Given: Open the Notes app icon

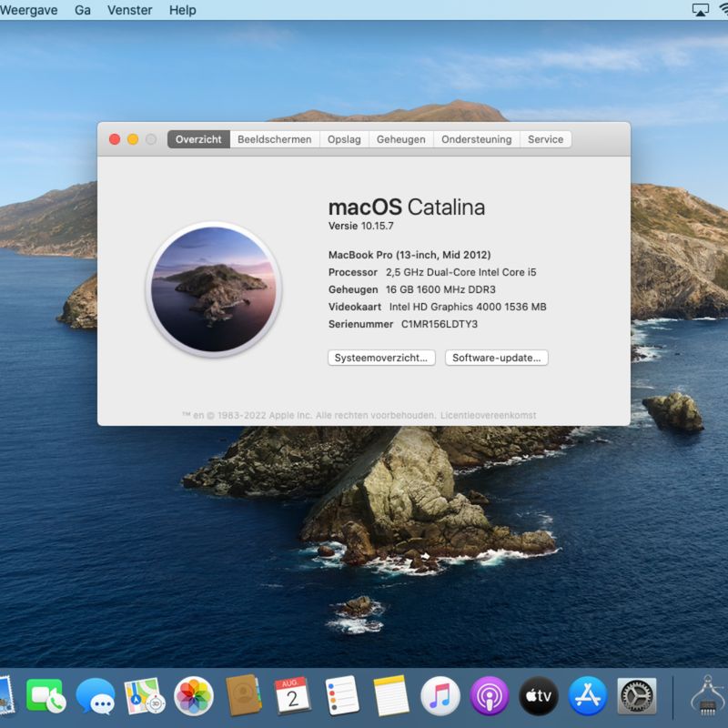Looking at the screenshot, I should click(x=391, y=695).
